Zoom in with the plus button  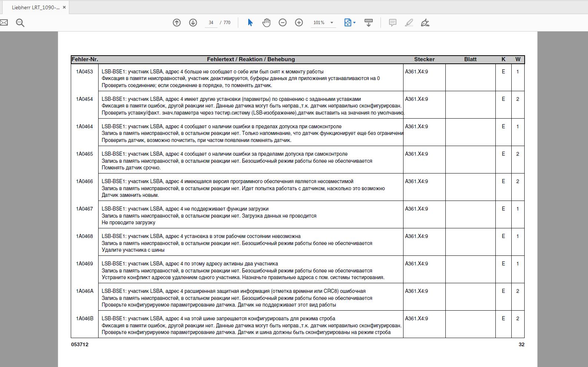[x=299, y=23]
